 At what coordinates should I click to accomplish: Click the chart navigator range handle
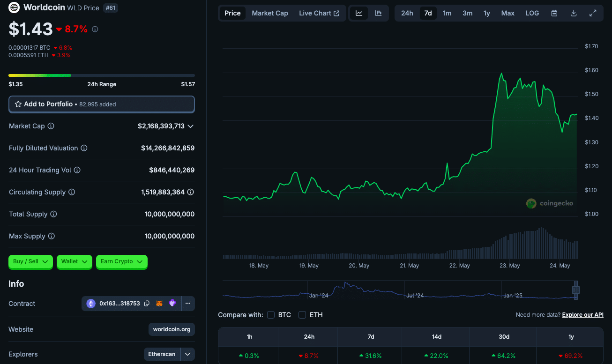pos(576,290)
